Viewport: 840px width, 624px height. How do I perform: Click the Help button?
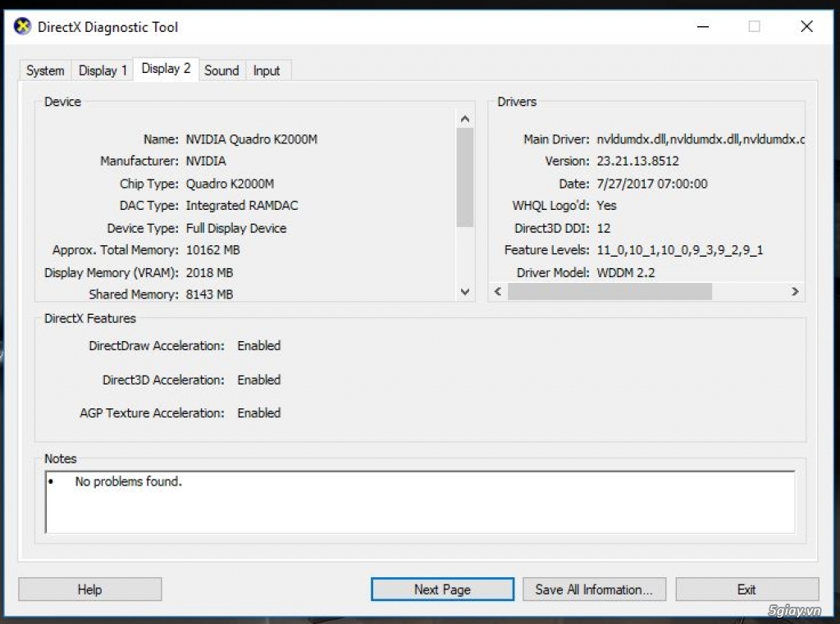pyautogui.click(x=90, y=590)
